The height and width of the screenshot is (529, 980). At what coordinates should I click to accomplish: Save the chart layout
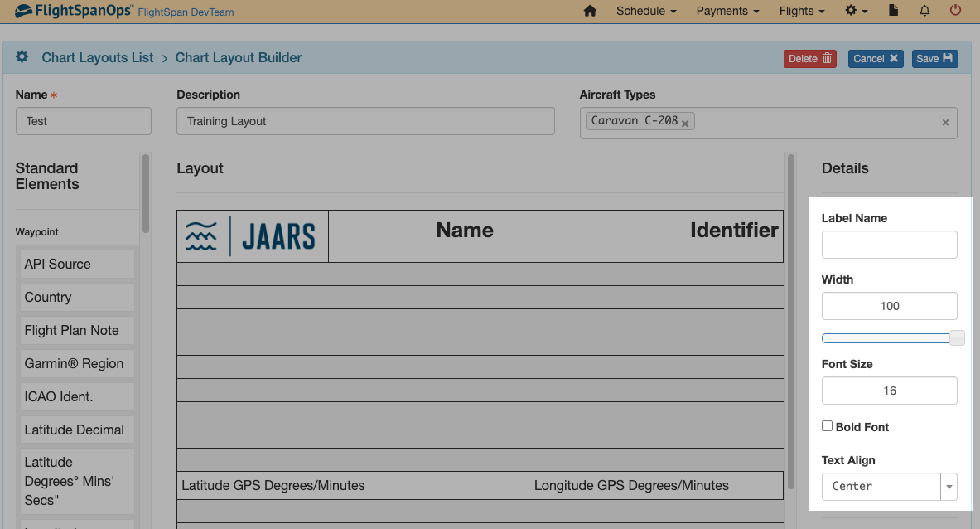click(x=934, y=58)
